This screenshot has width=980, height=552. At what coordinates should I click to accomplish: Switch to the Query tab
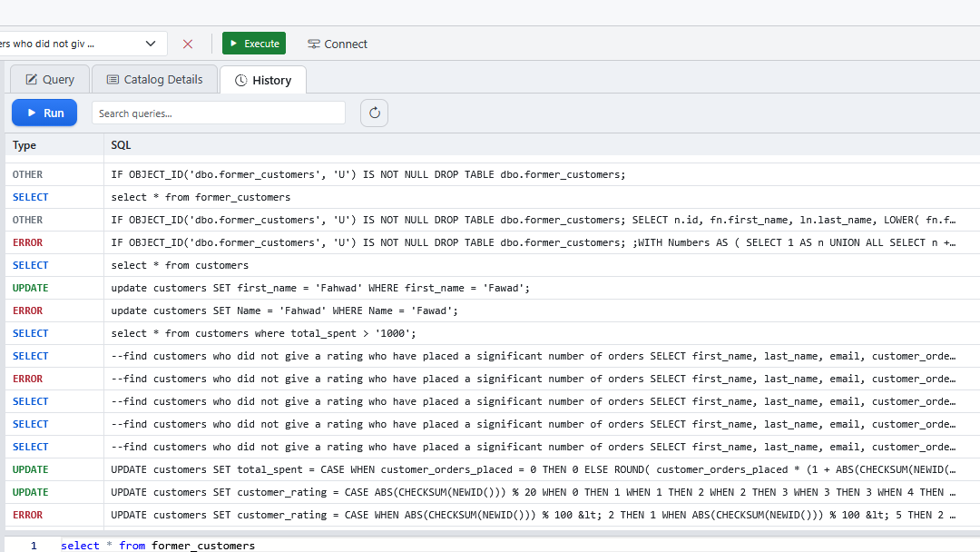tap(50, 79)
